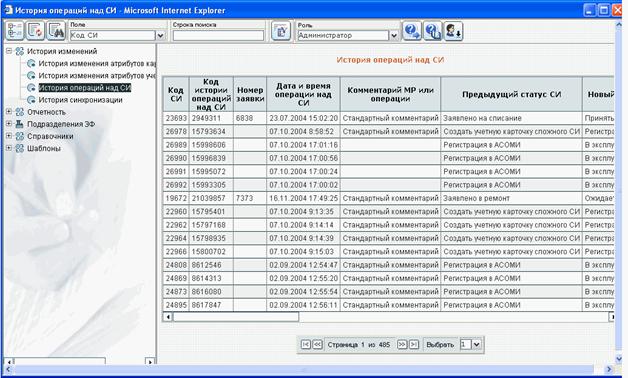Image resolution: width=628 pixels, height=378 pixels.
Task: Select Справочники tree label
Action: [50, 136]
